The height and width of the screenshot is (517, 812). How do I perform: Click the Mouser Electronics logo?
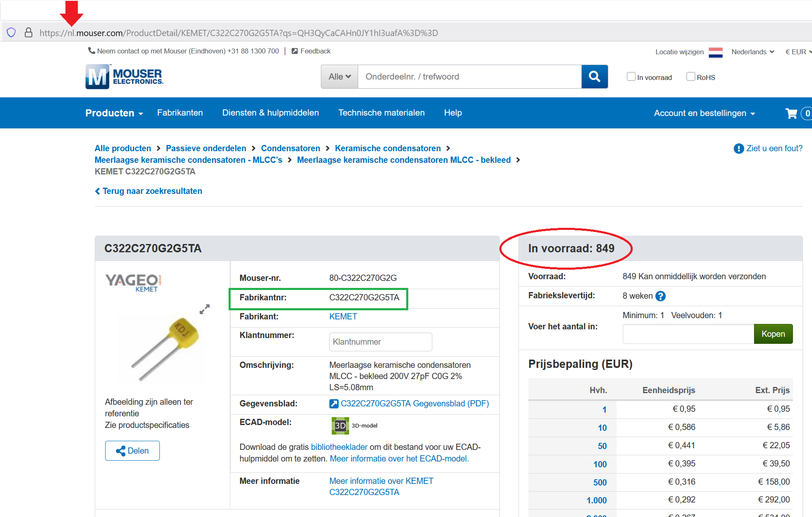[x=124, y=77]
